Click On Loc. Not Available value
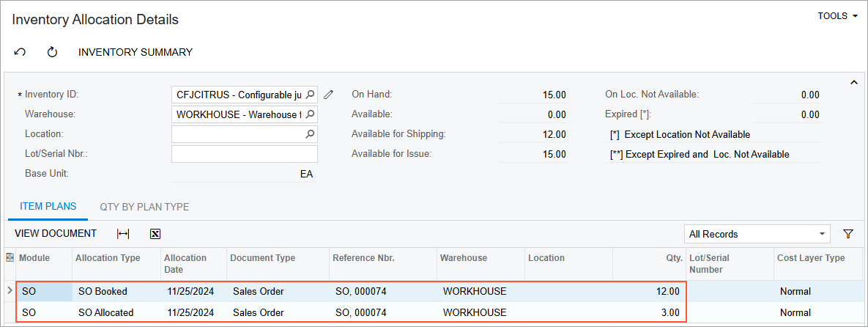Screen dimensions: 868x327 click(810, 95)
